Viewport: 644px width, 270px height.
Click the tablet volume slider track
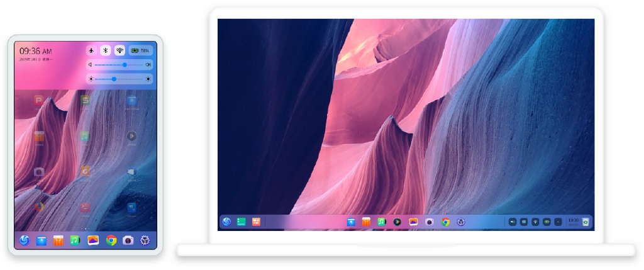pyautogui.click(x=119, y=65)
